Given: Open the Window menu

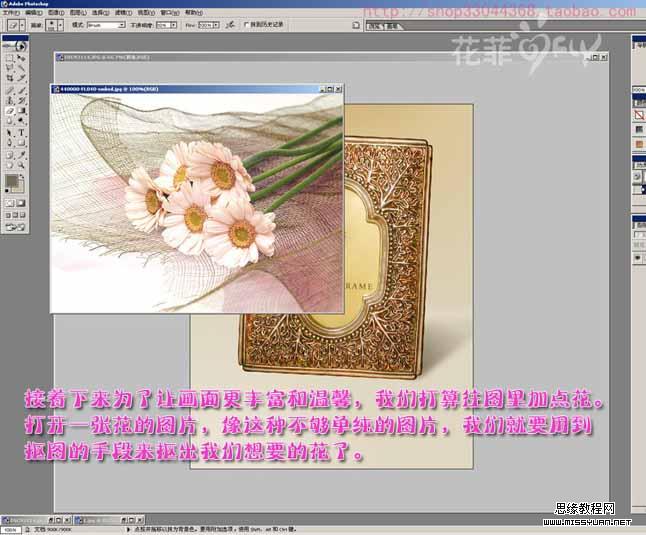Looking at the screenshot, I should (x=169, y=12).
